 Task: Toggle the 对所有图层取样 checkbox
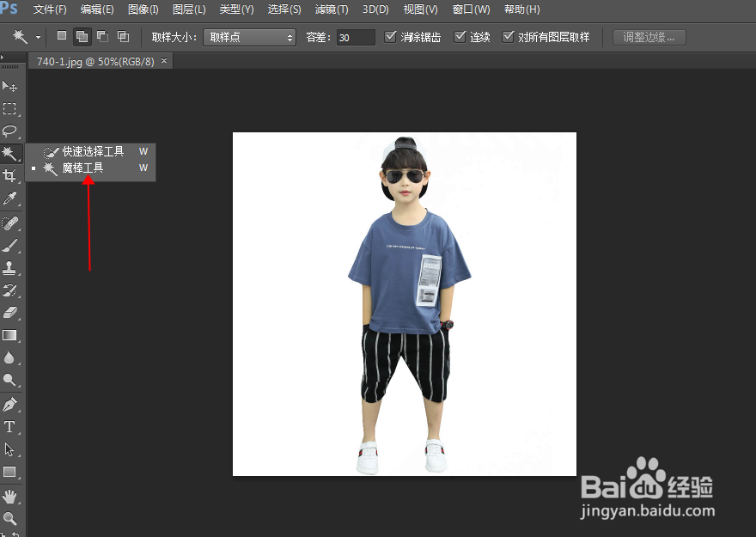coord(508,37)
